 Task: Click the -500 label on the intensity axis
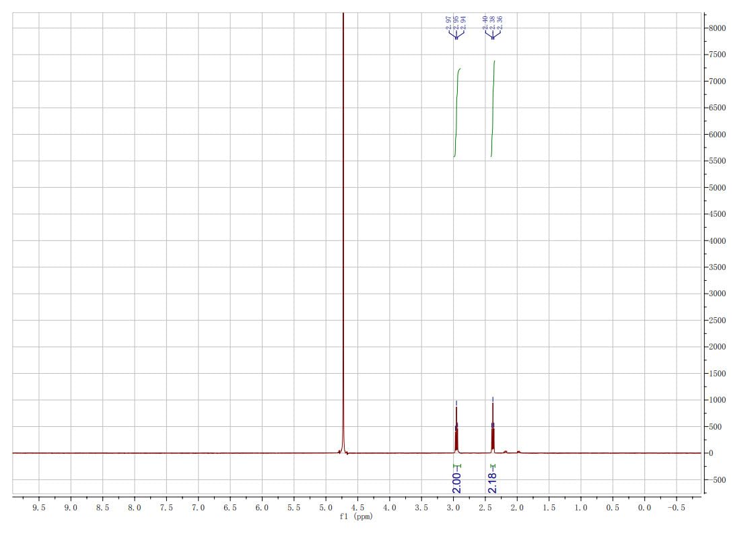(716, 480)
